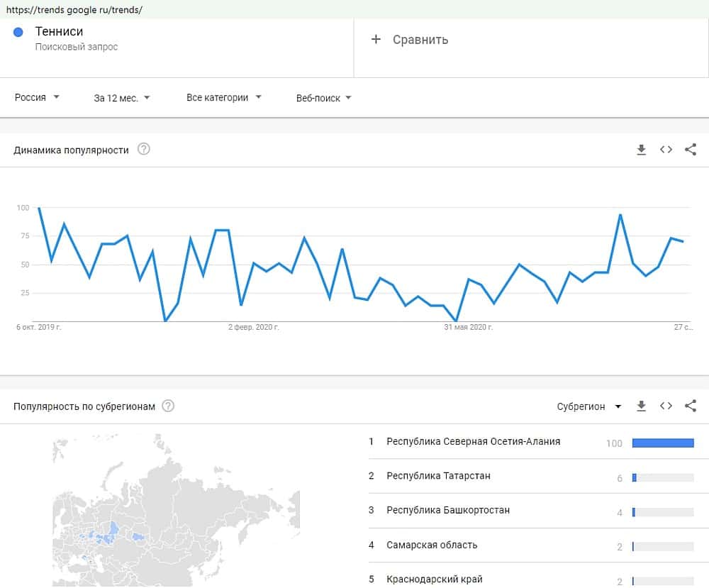Click the Сравнить add comparison button
The image size is (709, 588).
(x=420, y=40)
